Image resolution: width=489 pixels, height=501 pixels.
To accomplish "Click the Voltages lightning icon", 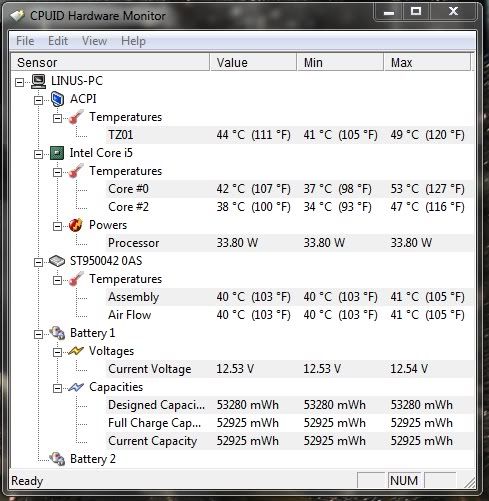I will click(x=76, y=351).
